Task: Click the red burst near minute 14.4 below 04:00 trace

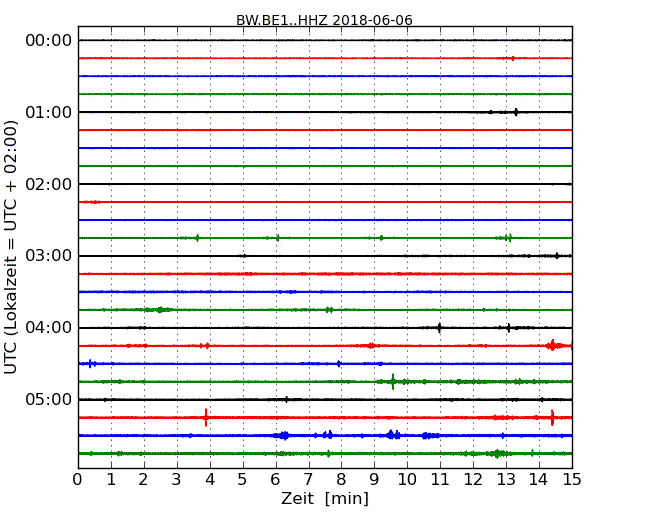Action: click(x=553, y=345)
